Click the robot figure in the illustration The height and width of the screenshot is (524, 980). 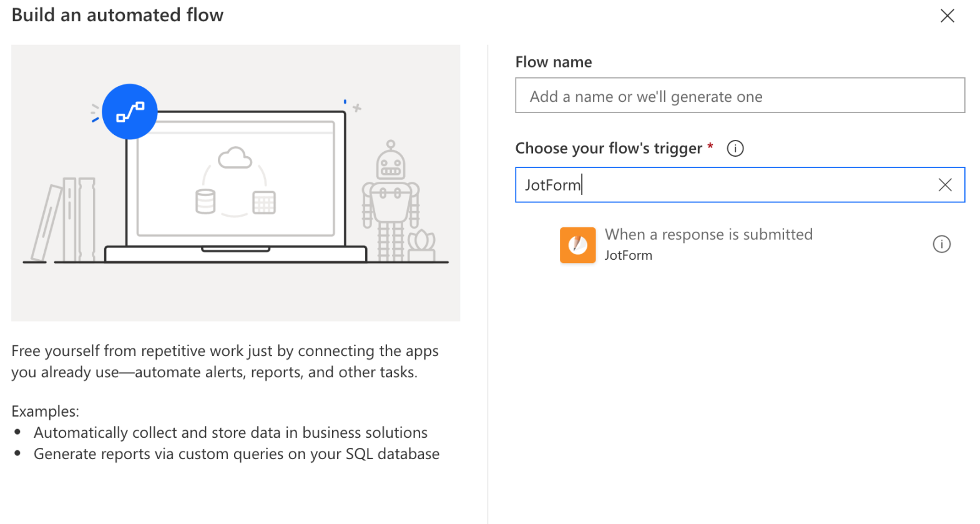point(391,200)
